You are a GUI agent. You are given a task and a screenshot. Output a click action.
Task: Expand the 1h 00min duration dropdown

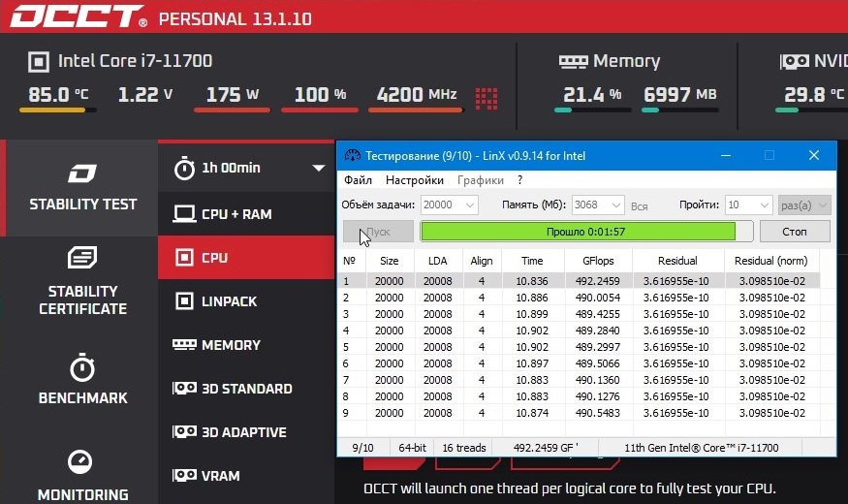pos(319,169)
